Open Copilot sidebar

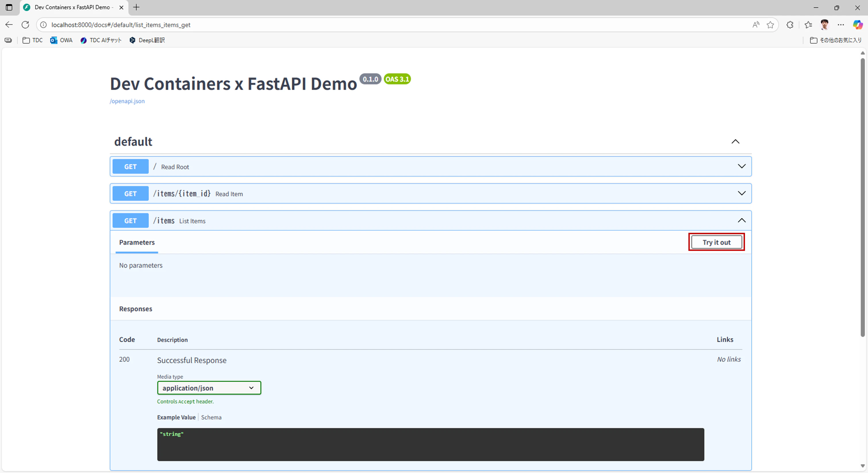pyautogui.click(x=858, y=25)
